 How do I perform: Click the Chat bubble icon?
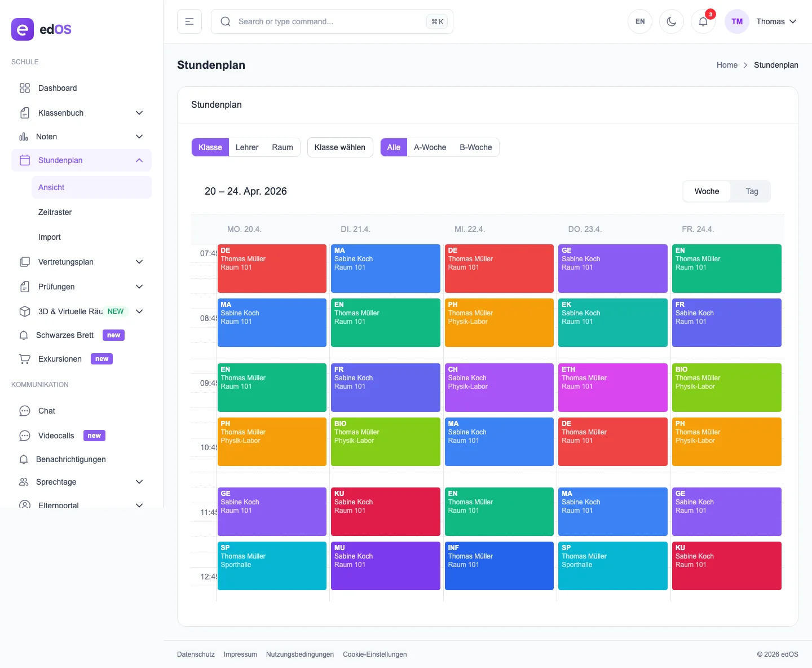(x=25, y=411)
